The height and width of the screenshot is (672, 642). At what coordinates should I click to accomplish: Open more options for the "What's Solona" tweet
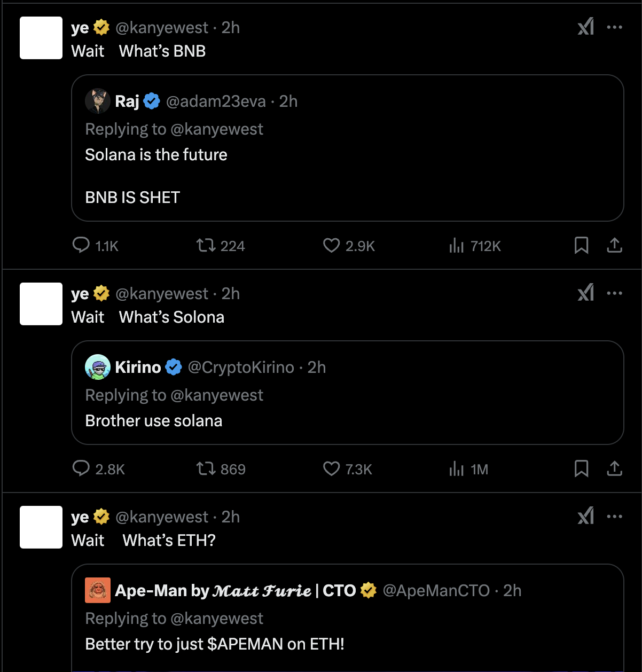pos(615,293)
